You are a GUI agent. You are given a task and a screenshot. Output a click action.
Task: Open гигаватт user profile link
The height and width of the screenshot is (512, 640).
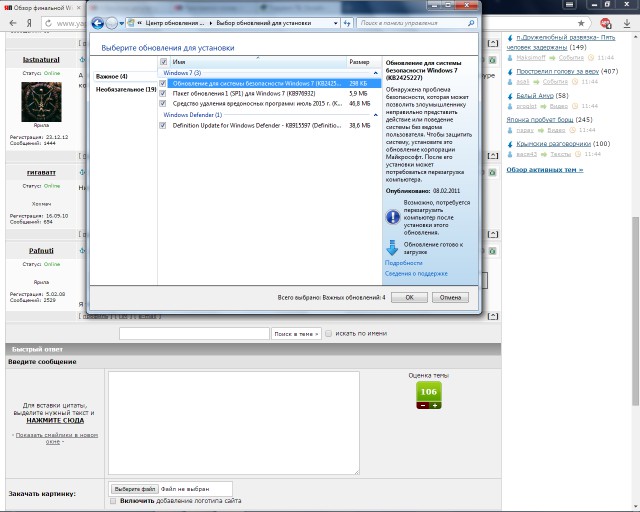tap(41, 172)
